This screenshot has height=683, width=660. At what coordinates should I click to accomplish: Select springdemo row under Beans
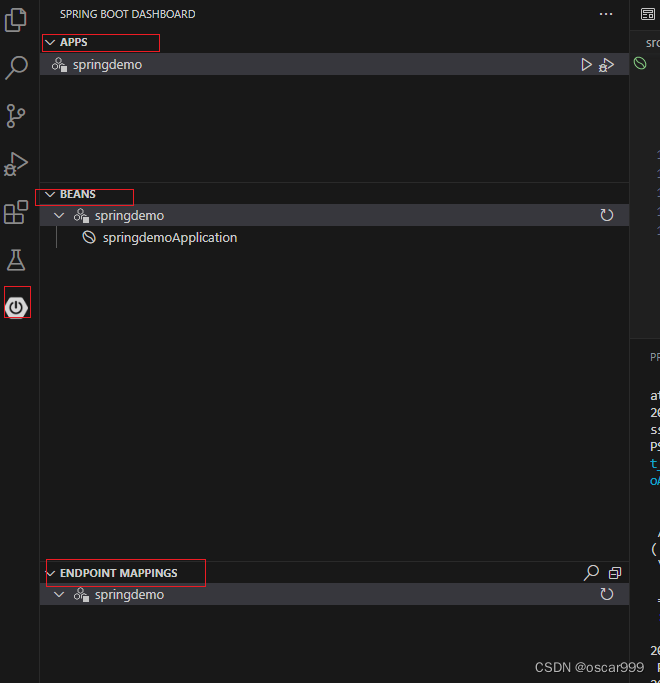pyautogui.click(x=334, y=215)
